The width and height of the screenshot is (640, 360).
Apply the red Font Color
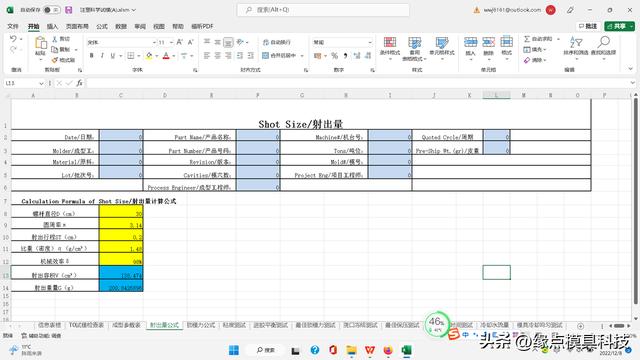click(x=166, y=56)
